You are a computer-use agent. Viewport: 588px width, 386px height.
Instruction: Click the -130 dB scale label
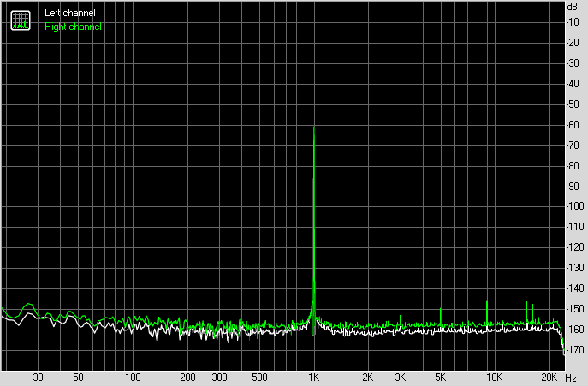[x=575, y=268]
